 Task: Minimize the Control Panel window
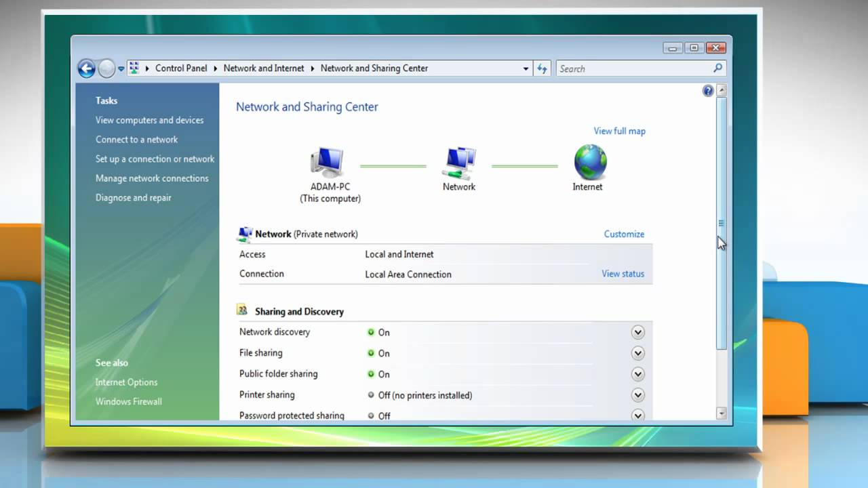673,47
